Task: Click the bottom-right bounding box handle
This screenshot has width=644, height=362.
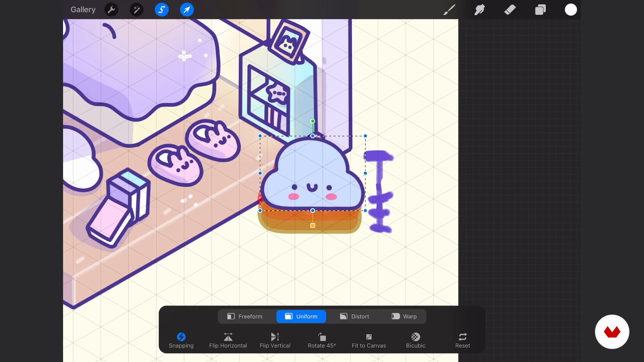Action: click(365, 211)
